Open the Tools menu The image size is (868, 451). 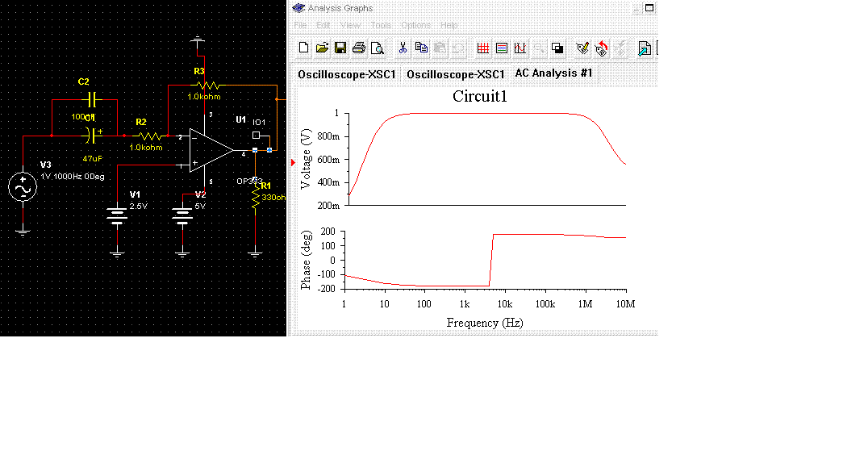[x=381, y=26]
